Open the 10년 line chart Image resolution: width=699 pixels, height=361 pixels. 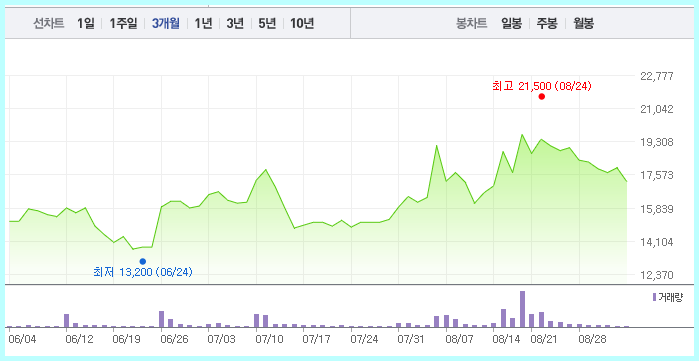tap(302, 23)
